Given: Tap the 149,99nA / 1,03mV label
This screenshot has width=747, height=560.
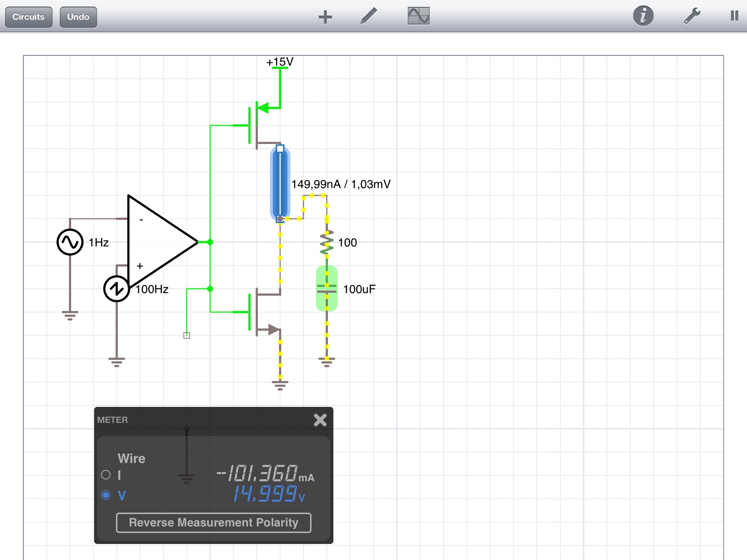Looking at the screenshot, I should pos(341,184).
